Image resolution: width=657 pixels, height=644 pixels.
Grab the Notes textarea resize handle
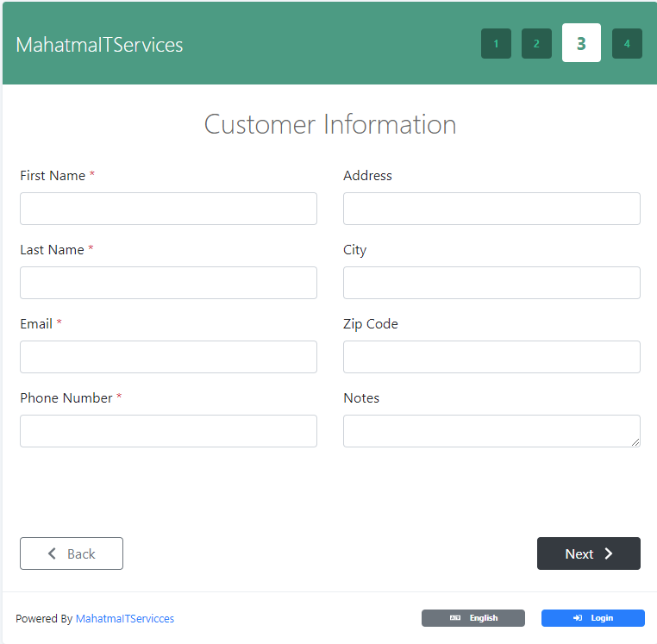tap(635, 442)
